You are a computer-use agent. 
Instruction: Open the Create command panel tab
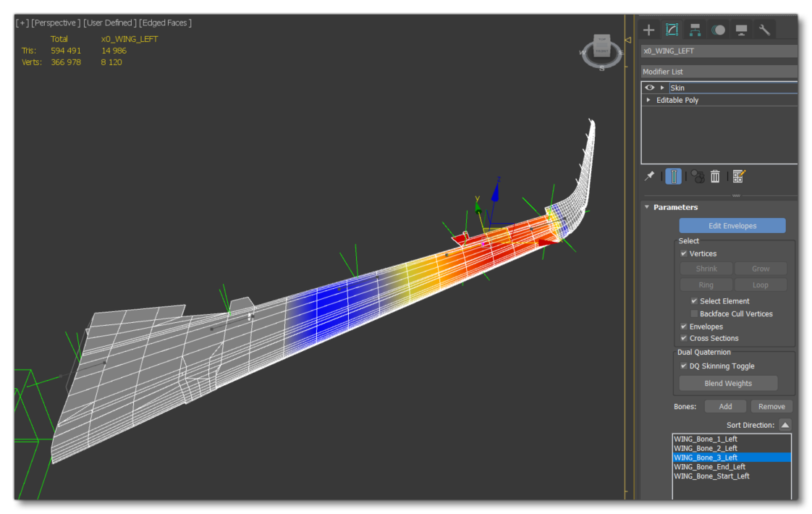[649, 30]
